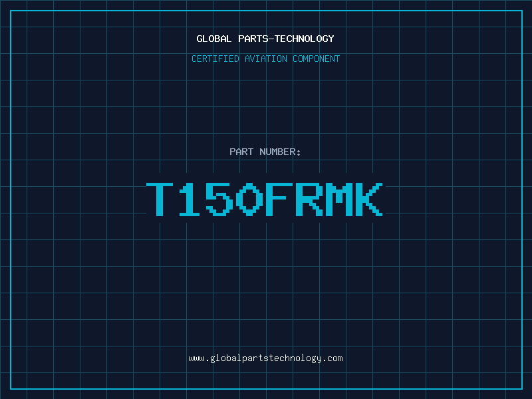Viewport: 532px width, 399px height.
Task: Select the CERTIFIED AVIATION COMPONENT subtitle
Action: (x=265, y=59)
